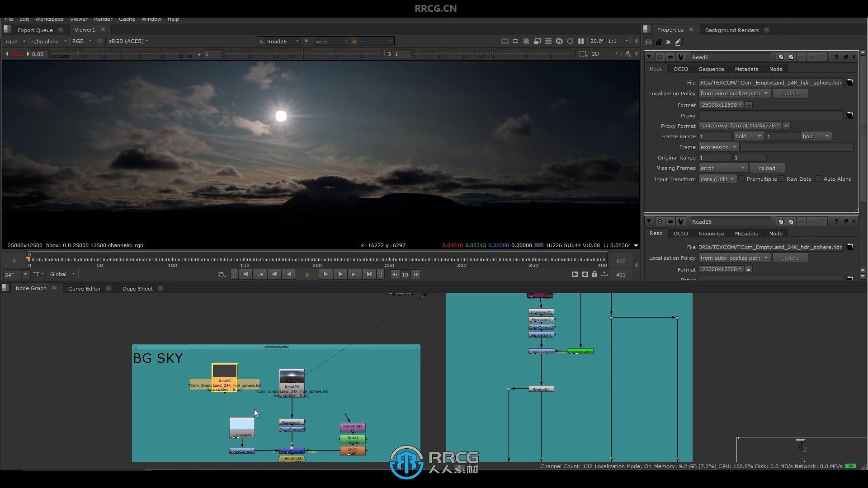Select the Read26 node thumbnail
The height and width of the screenshot is (488, 868).
[x=292, y=376]
